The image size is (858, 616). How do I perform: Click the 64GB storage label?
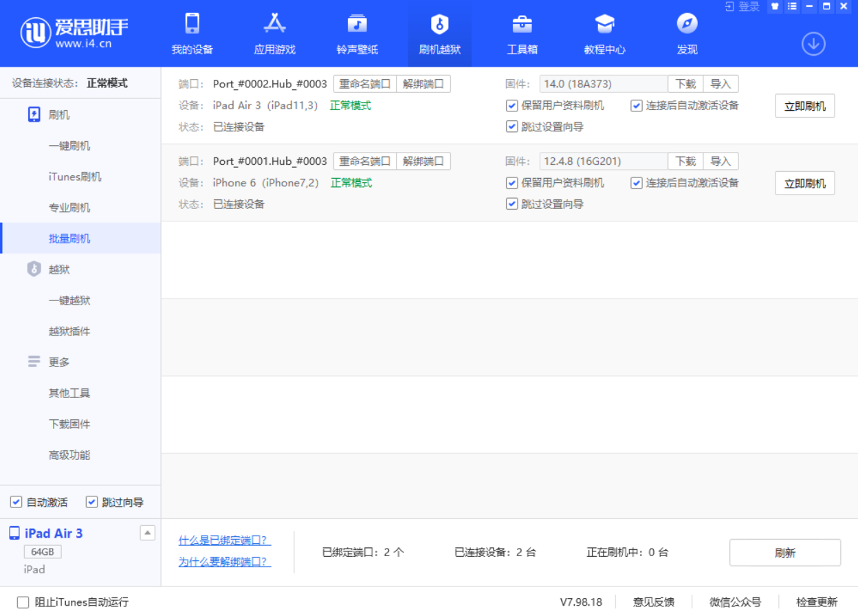(43, 552)
